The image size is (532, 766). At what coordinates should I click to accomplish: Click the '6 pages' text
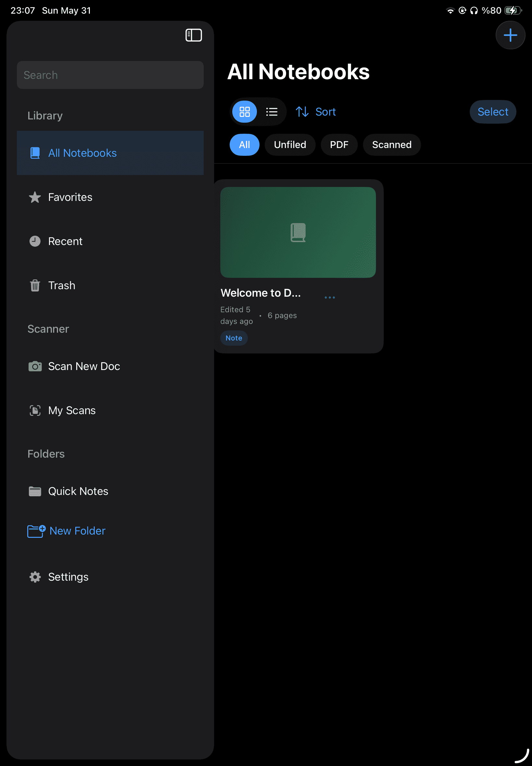282,315
